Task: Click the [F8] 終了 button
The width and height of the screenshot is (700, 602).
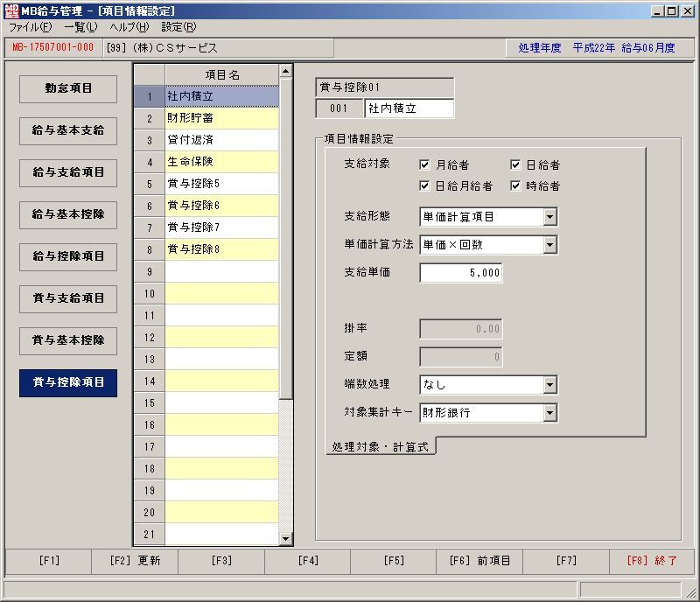Action: coord(652,561)
